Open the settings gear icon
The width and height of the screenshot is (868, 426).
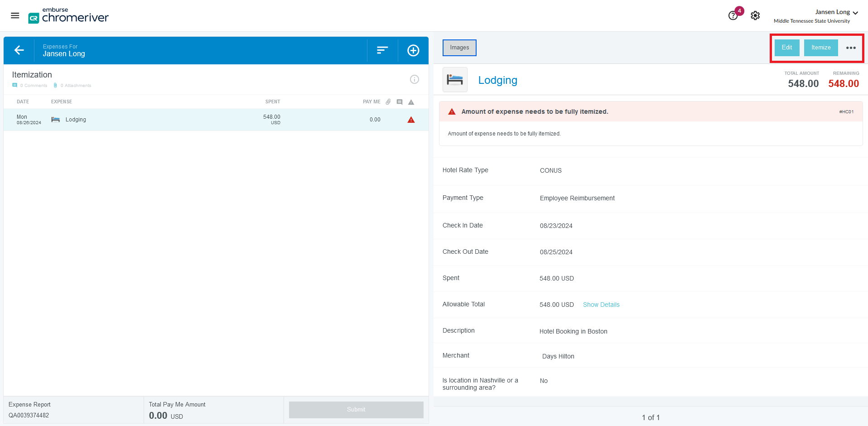coord(755,16)
